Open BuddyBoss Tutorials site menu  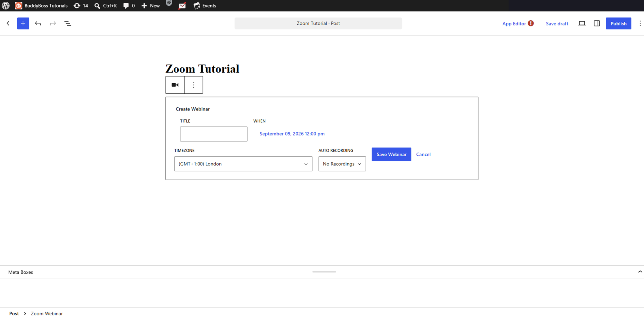[41, 6]
